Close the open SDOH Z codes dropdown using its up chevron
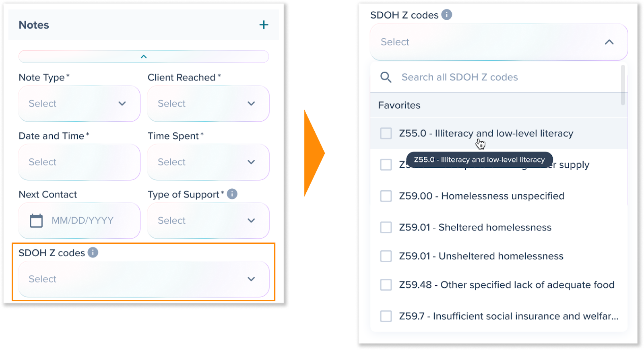Screen dimensions: 644x350 [609, 42]
